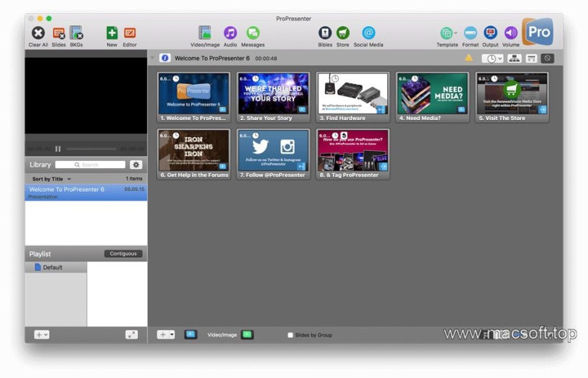Open the Store from the toolbar

[x=343, y=33]
